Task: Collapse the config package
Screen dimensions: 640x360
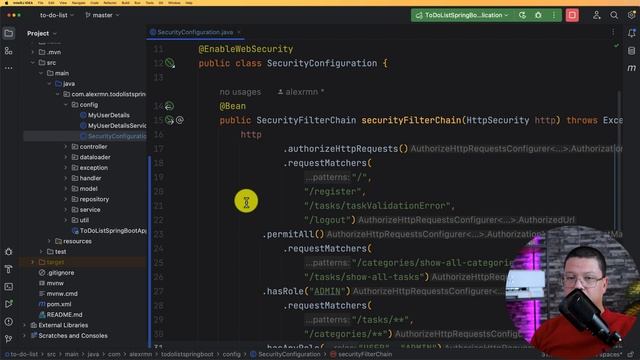Action: (x=66, y=105)
